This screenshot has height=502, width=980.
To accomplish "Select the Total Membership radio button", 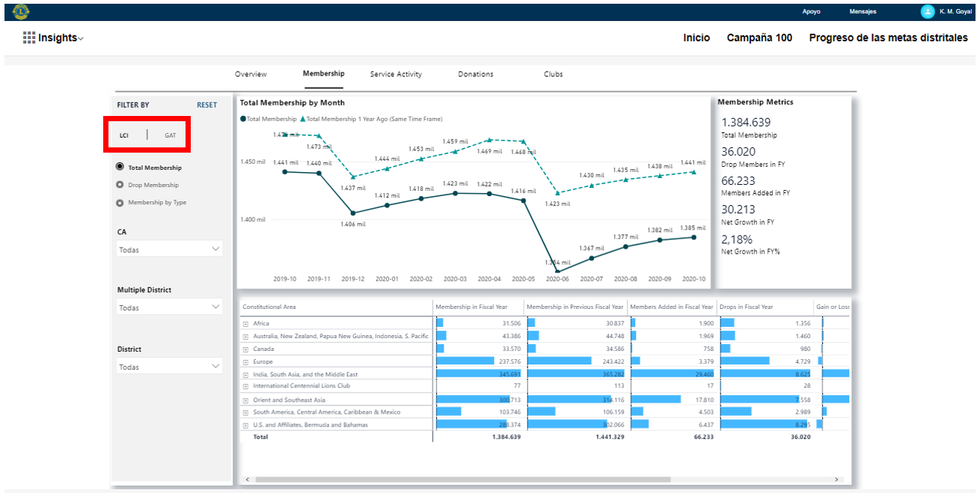I will [120, 168].
